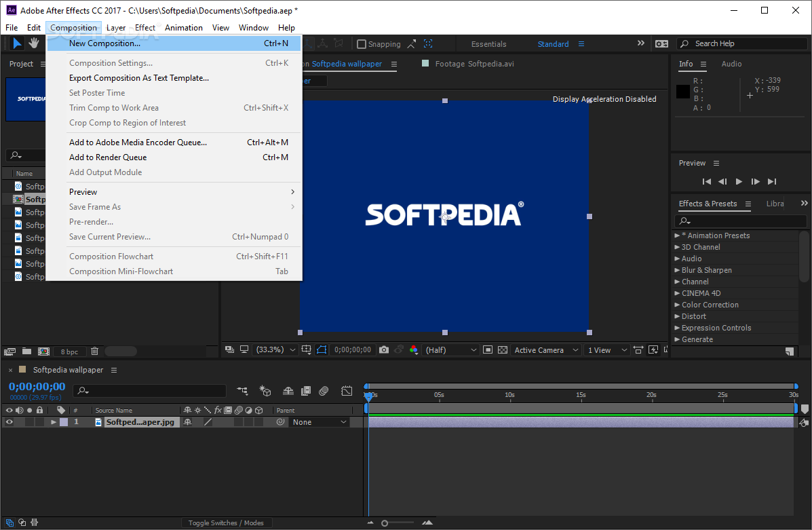
Task: Click the Fast Previews icon in the viewer footer
Action: click(653, 350)
